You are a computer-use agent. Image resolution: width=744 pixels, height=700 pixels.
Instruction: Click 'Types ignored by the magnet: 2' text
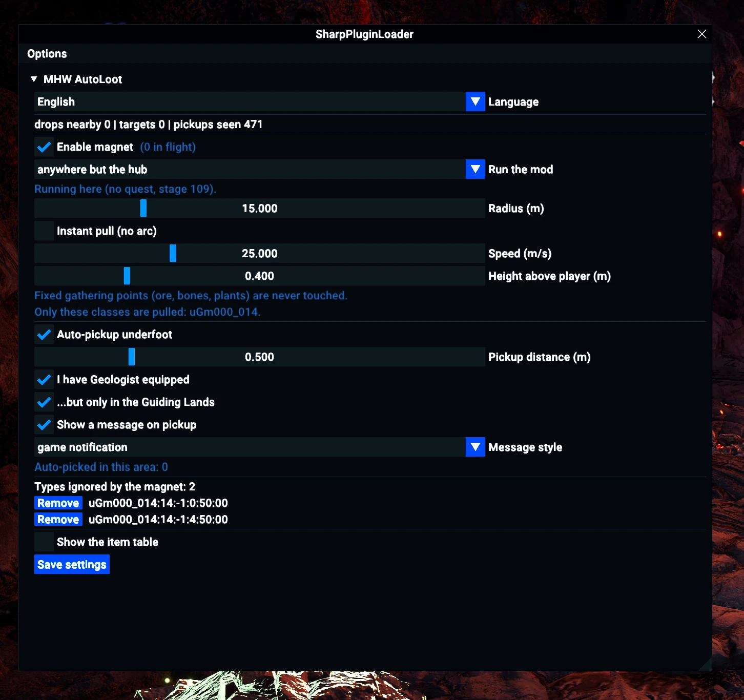(115, 487)
